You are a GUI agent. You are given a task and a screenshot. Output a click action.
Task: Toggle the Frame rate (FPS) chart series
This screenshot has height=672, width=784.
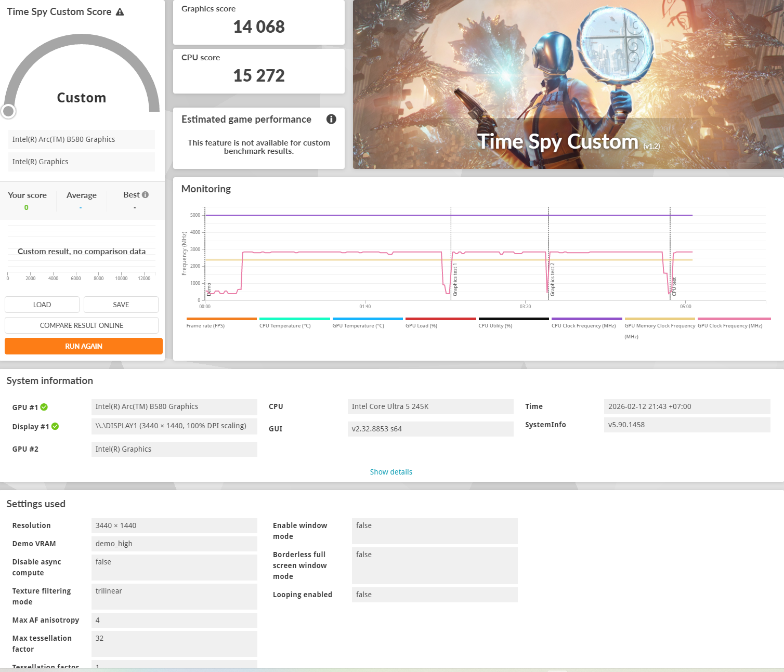coord(206,326)
